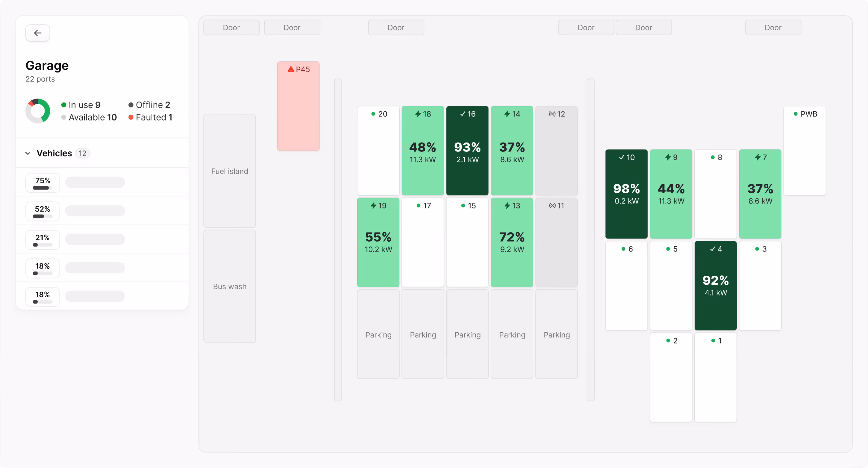868x468 pixels.
Task: Click the offline icon on port 12
Action: click(552, 114)
